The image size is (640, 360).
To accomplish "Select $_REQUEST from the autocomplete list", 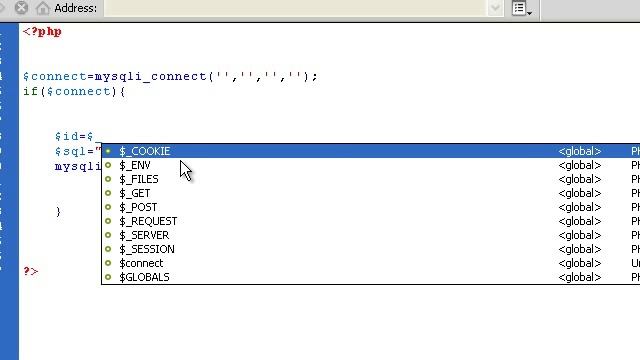I will point(371,221).
